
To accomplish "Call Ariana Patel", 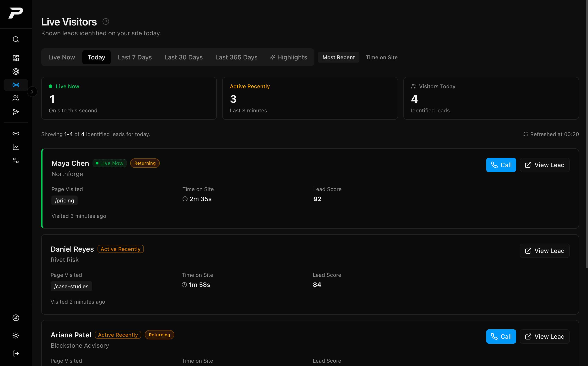I will [501, 337].
